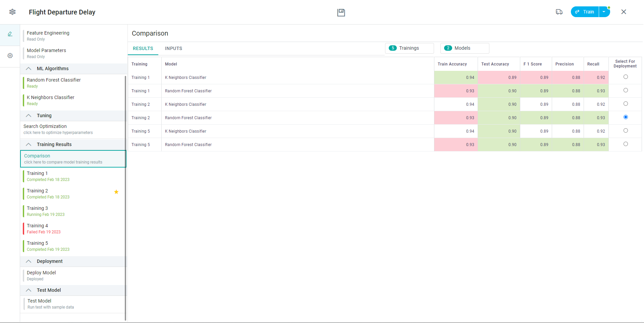Screen dimensions: 644x323
Task: Switch to the INPUTS tab
Action: (x=173, y=48)
